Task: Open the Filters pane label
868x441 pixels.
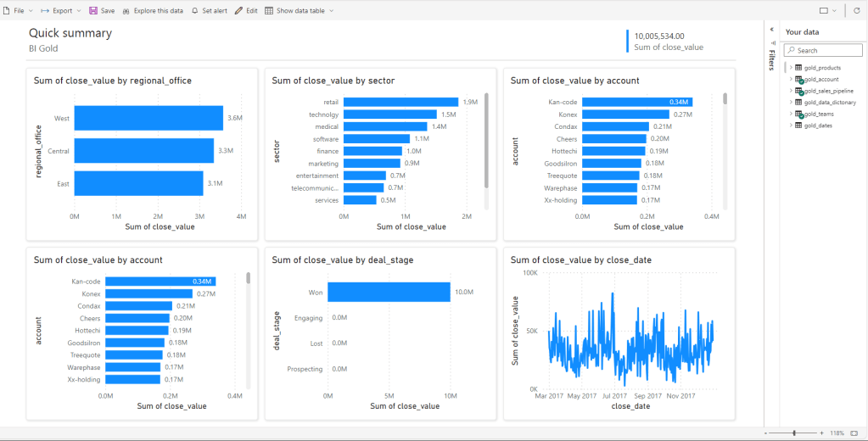Action: point(771,59)
